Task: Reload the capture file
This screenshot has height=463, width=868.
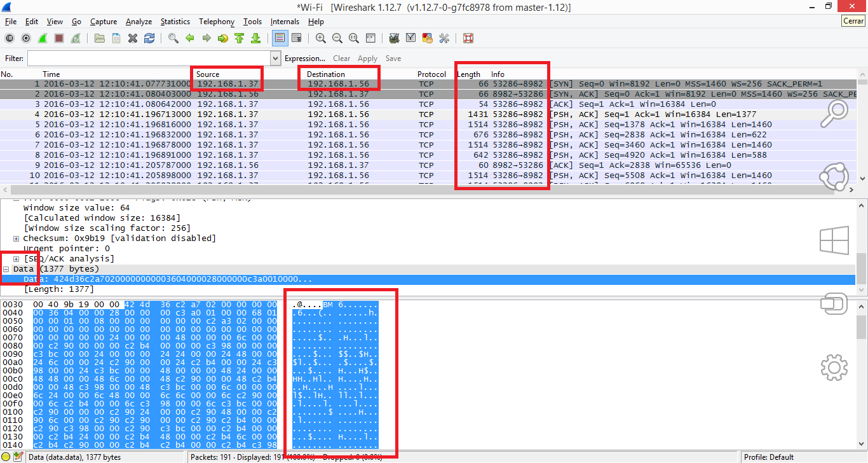Action: click(149, 38)
